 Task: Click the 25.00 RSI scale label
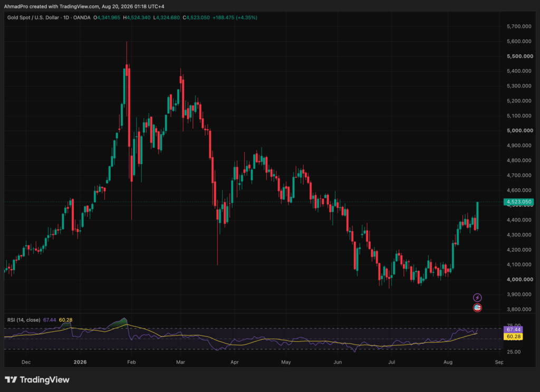tap(514, 352)
